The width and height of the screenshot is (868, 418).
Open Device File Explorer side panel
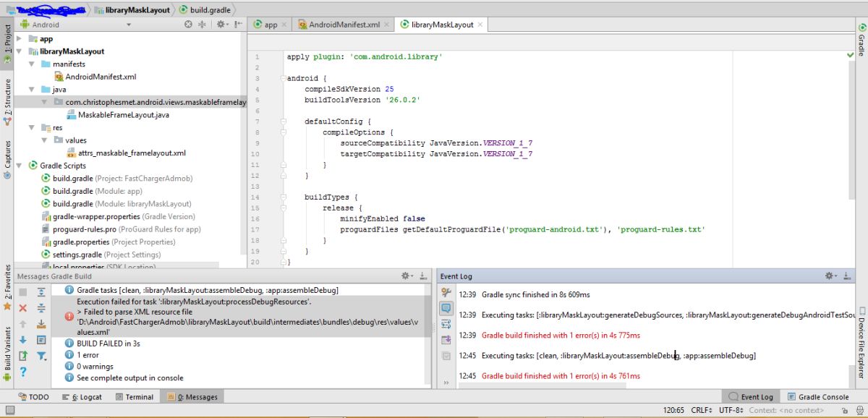pyautogui.click(x=861, y=344)
